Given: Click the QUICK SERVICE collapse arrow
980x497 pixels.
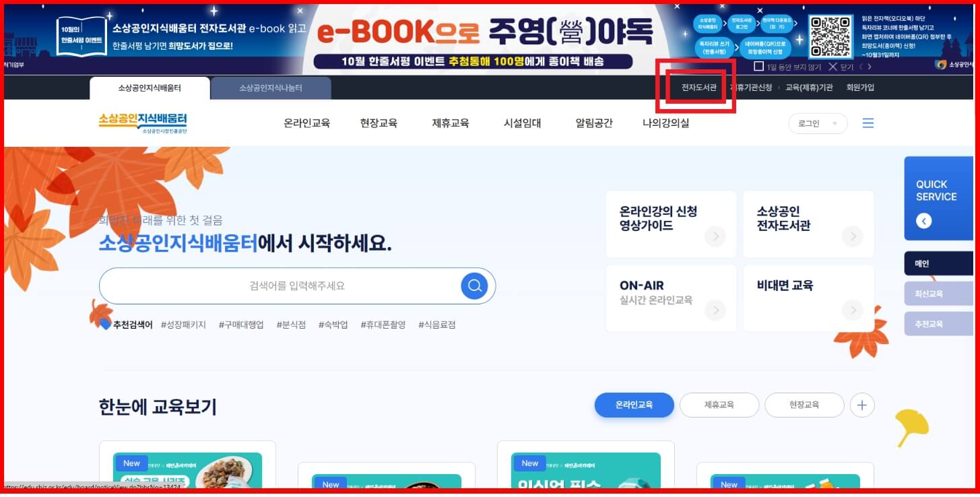Looking at the screenshot, I should [923, 220].
